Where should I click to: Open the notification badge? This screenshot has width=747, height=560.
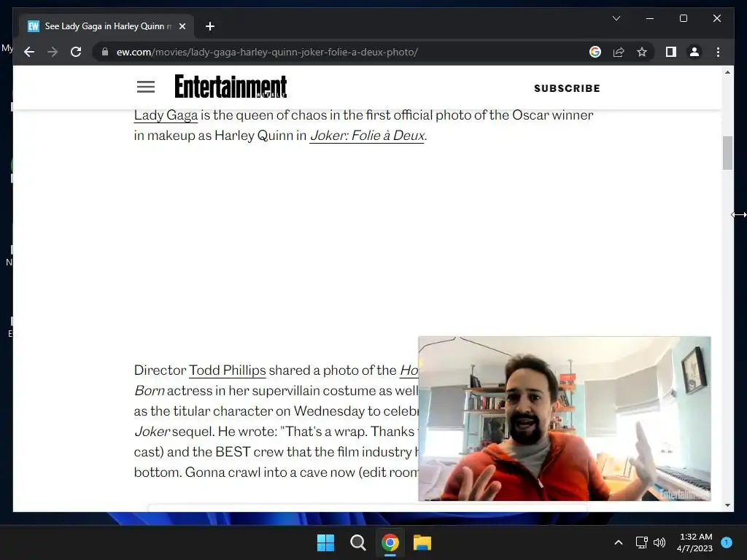tap(727, 542)
